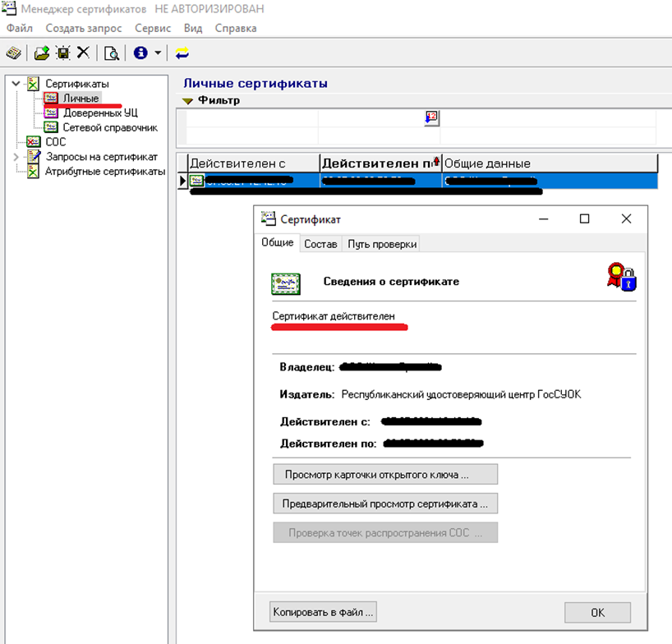This screenshot has height=644, width=672.
Task: Select Доверенных УЦ in the tree
Action: (x=100, y=113)
